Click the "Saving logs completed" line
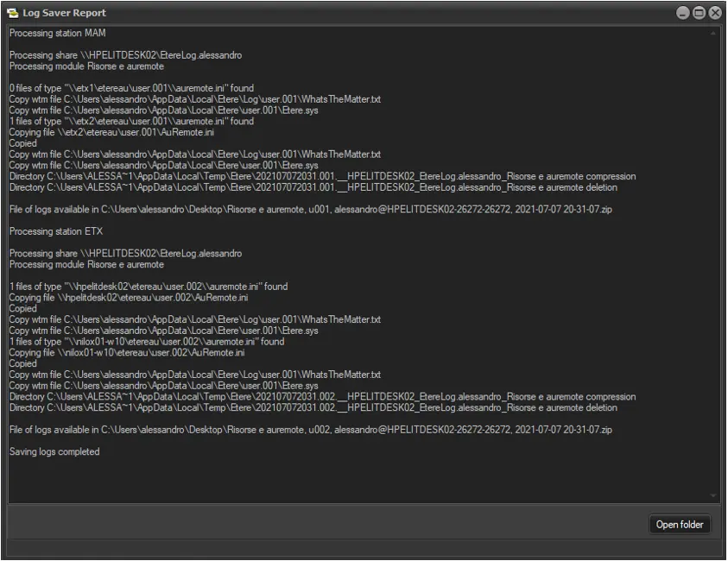The image size is (728, 561). coord(54,451)
